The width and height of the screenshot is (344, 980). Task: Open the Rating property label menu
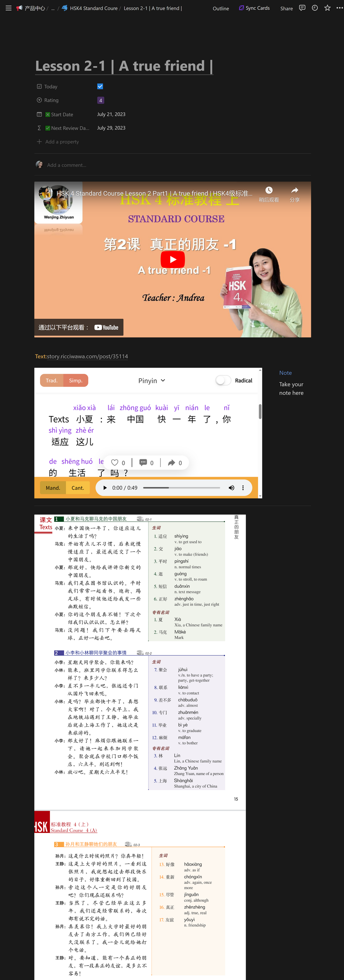pos(48,100)
